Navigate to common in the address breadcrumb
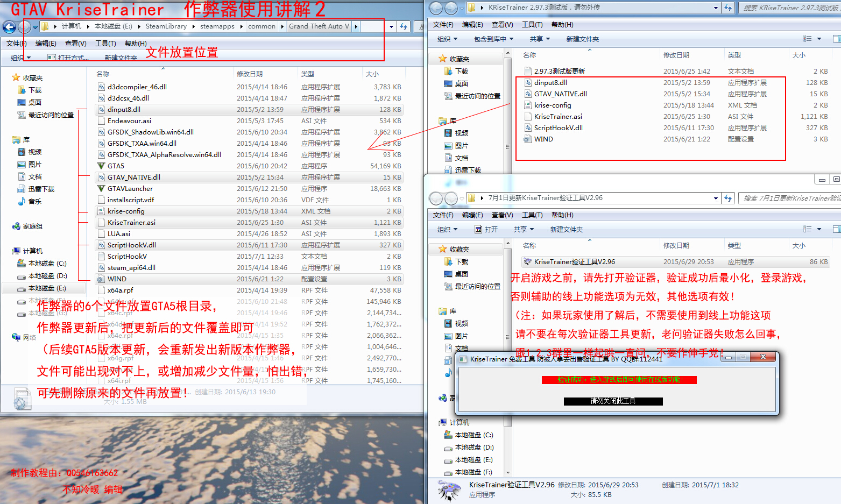 [x=262, y=26]
